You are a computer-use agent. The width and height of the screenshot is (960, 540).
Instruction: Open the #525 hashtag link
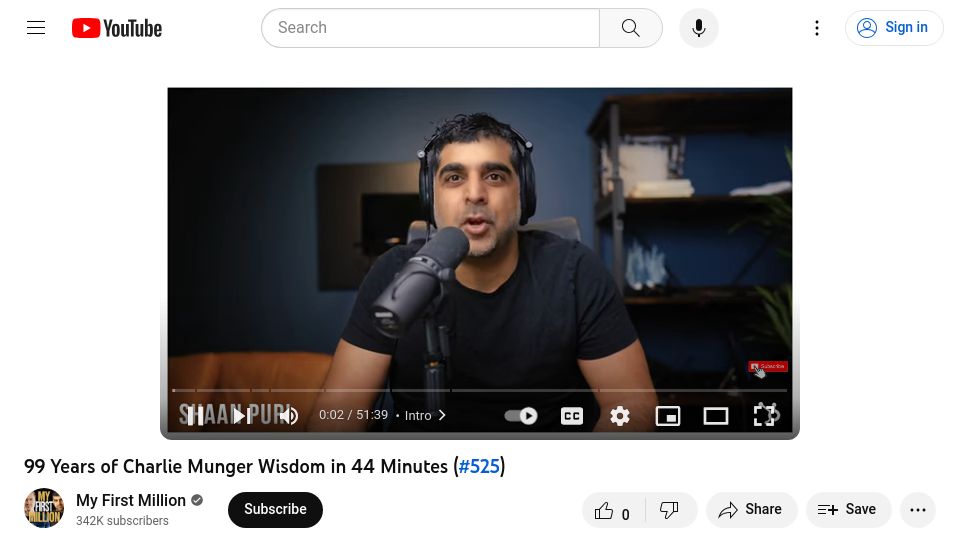(479, 467)
